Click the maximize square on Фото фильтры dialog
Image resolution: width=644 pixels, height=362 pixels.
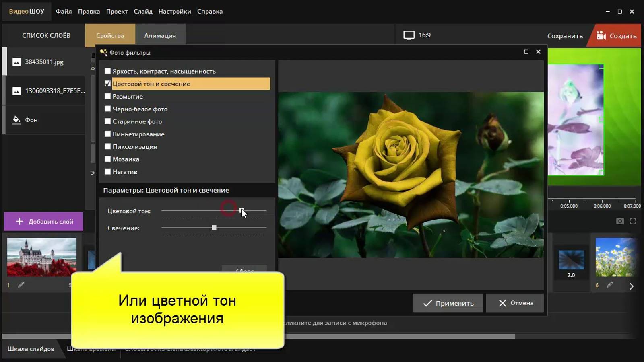click(x=525, y=52)
